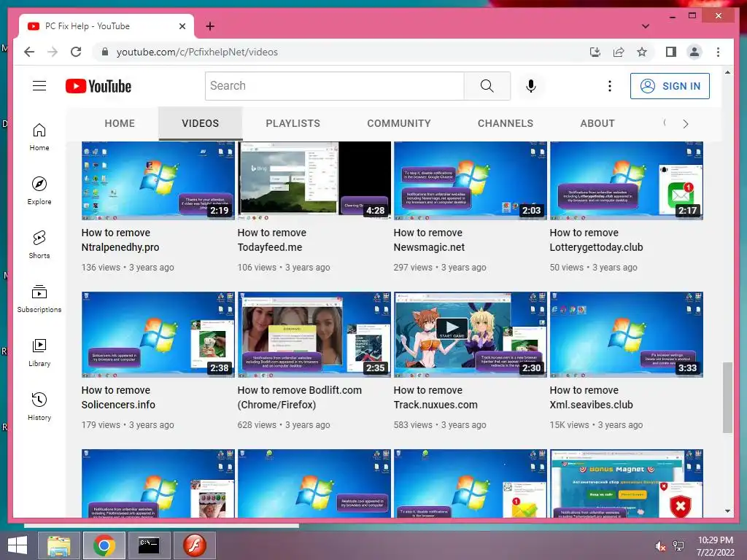The image size is (747, 560).
Task: Click the muted volume tray icon
Action: (x=660, y=545)
